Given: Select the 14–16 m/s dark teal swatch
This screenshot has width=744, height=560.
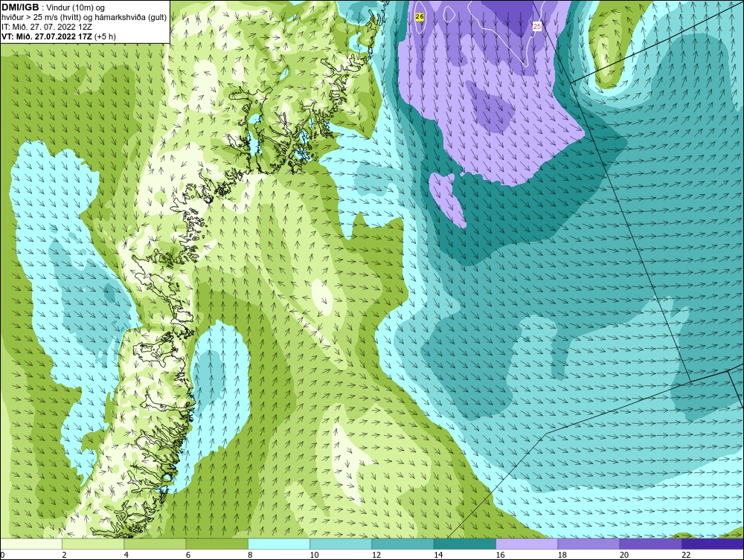Looking at the screenshot, I should click(464, 544).
